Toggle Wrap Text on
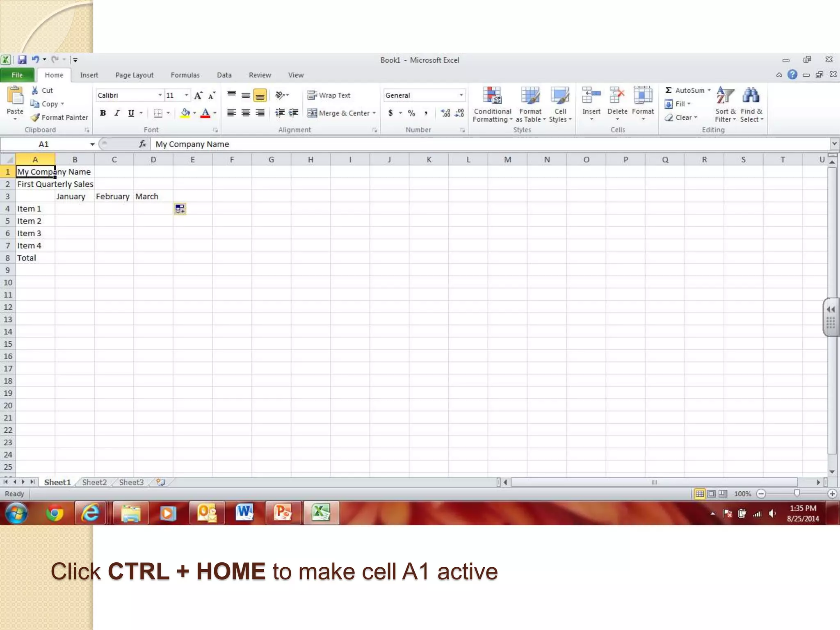 329,95
